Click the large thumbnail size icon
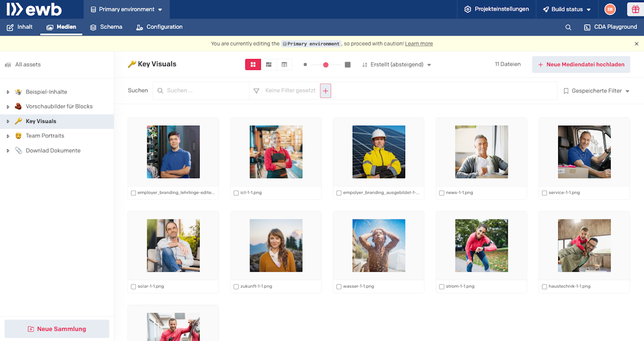644x341 pixels. pyautogui.click(x=348, y=64)
